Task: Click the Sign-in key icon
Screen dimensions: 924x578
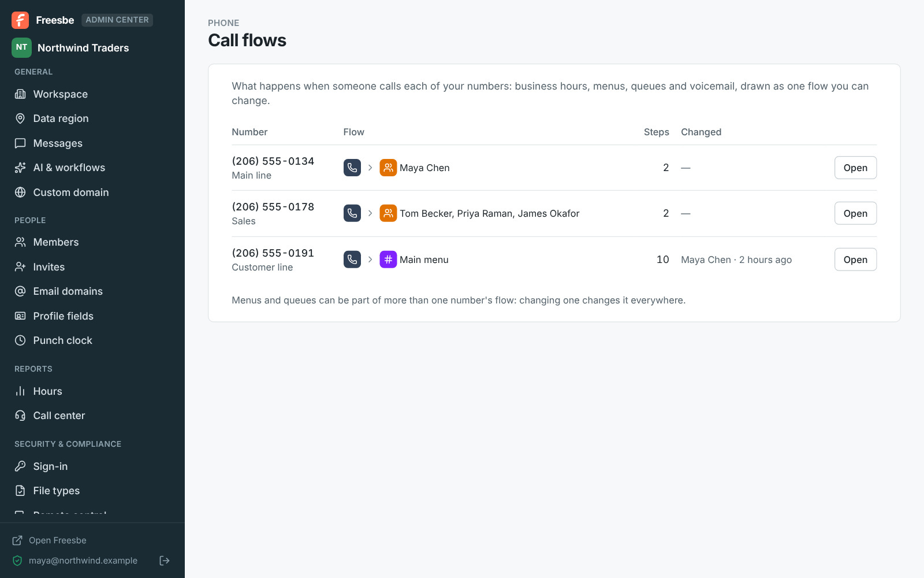Action: (x=20, y=466)
